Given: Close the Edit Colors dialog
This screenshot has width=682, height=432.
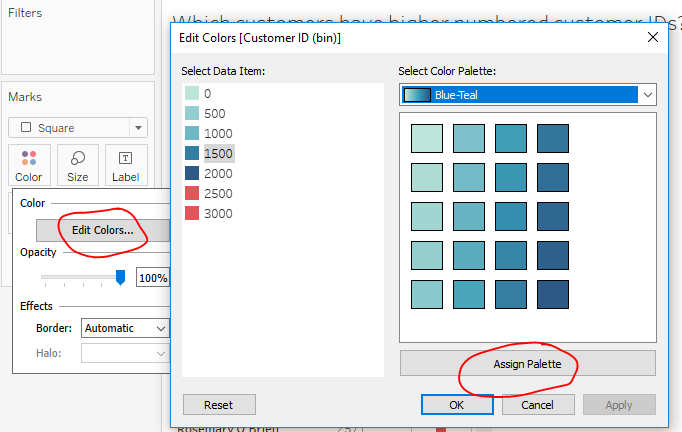Looking at the screenshot, I should [652, 37].
